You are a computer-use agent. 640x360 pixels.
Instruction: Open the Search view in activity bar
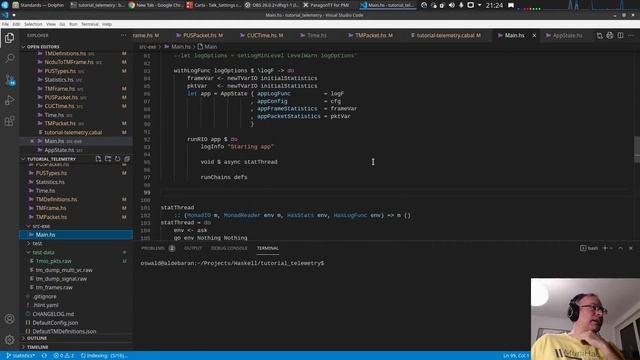pos(9,58)
